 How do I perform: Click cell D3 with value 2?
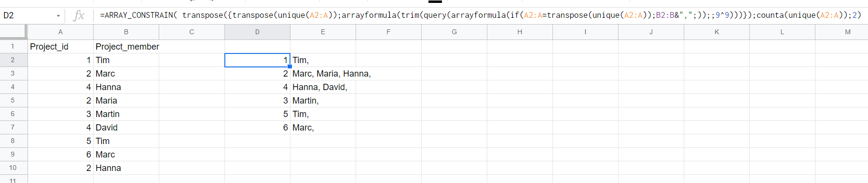[x=257, y=74]
